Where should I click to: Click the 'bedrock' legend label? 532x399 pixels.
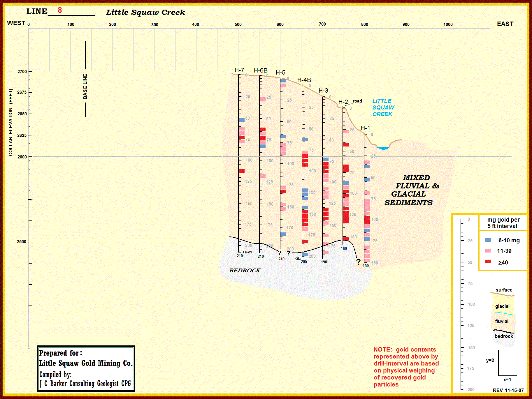click(504, 336)
